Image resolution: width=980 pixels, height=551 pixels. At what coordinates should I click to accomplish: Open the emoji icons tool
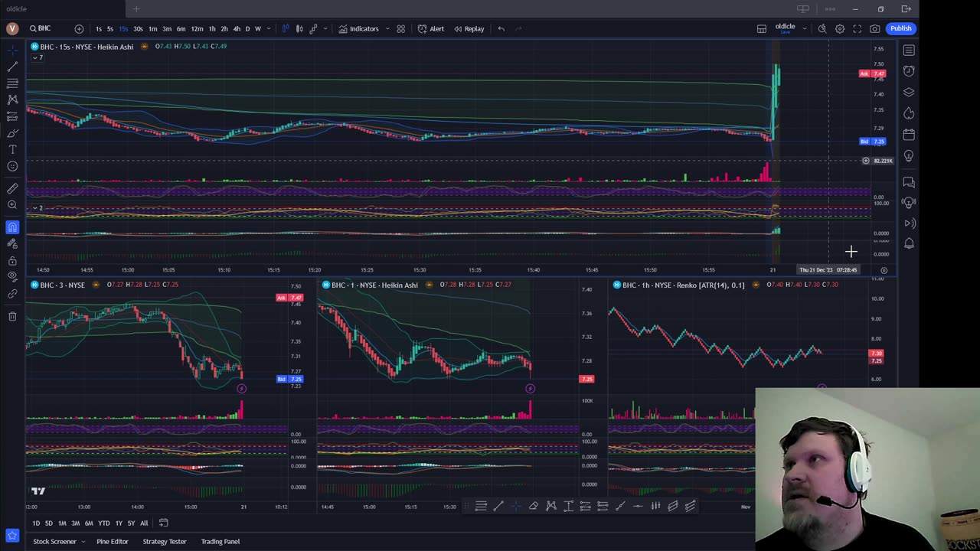(x=12, y=166)
